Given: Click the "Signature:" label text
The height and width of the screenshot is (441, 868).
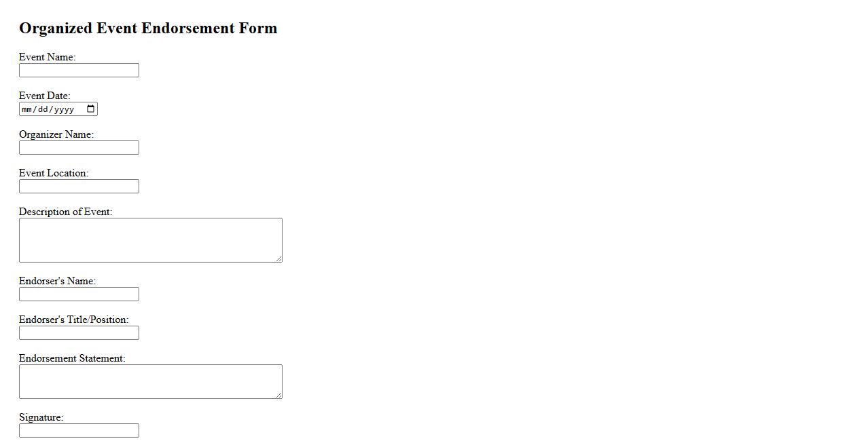Looking at the screenshot, I should pyautogui.click(x=41, y=417).
